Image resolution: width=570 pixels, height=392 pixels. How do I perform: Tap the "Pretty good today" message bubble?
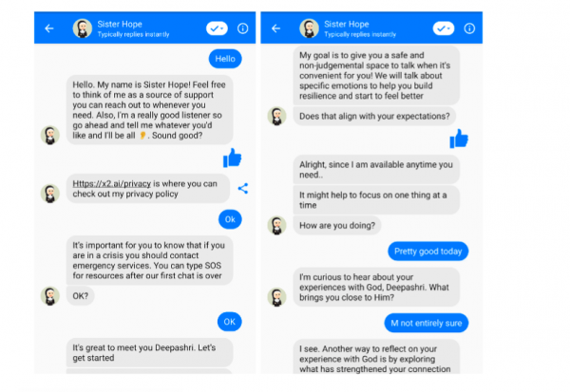[427, 251]
